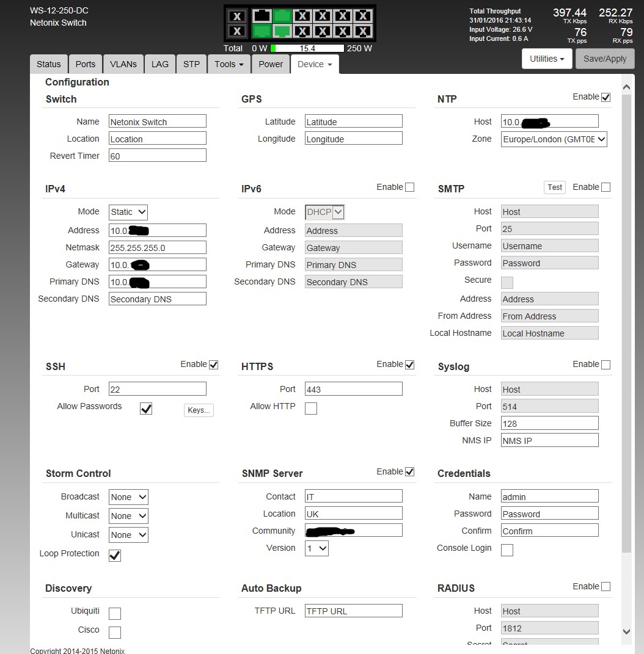Click the green port with gray border
The height and width of the screenshot is (654, 644).
(282, 31)
